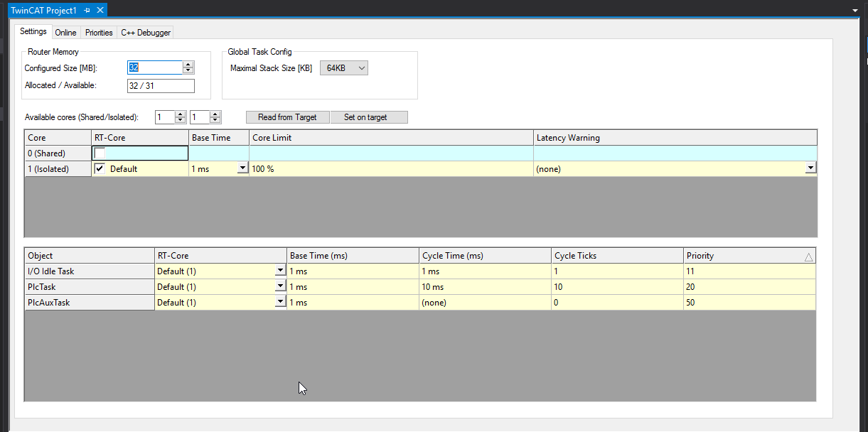This screenshot has width=868, height=432.
Task: Increase Configured Size with up spinner
Action: (188, 64)
